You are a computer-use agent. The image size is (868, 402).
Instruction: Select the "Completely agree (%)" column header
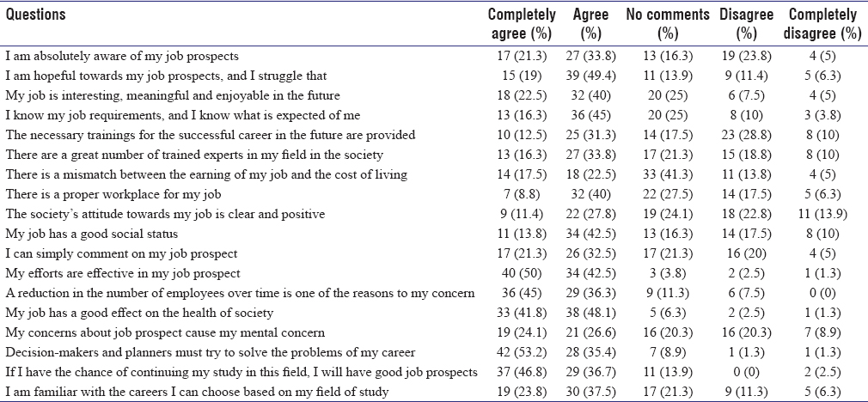(x=522, y=24)
